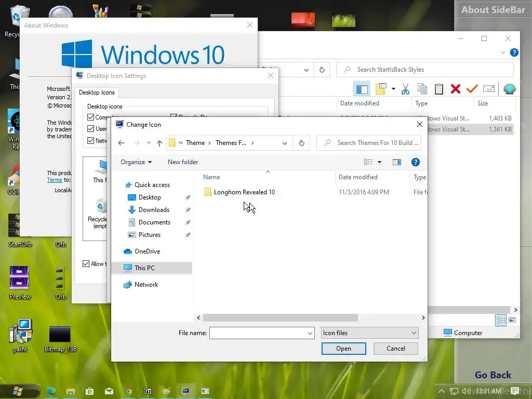Screen dimensions: 532x399
Task: Open recent locations dropdown in Change Icon
Action: click(x=149, y=143)
